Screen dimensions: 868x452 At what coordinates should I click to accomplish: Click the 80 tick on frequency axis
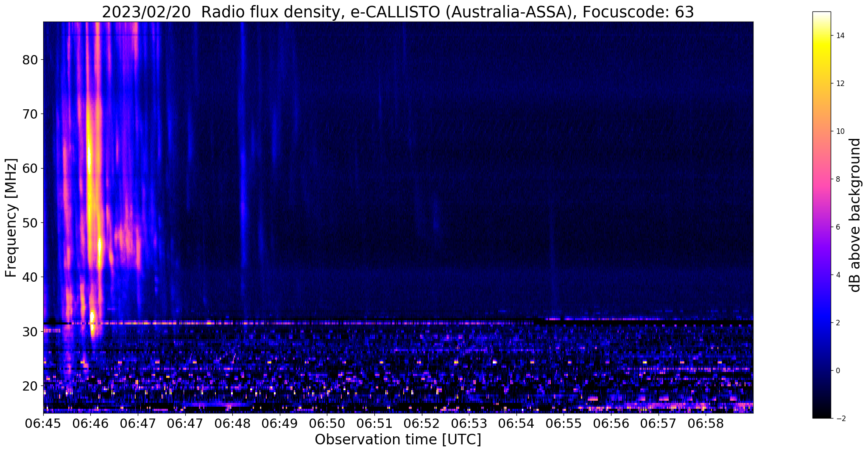point(30,60)
